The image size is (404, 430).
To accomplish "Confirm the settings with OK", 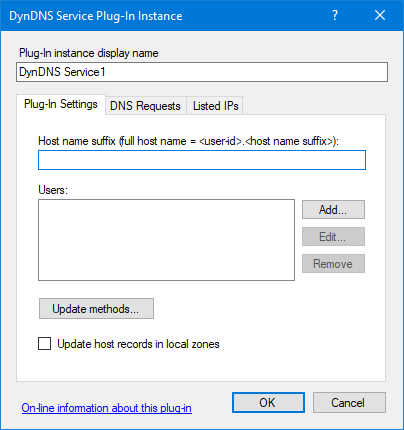I will (x=268, y=403).
